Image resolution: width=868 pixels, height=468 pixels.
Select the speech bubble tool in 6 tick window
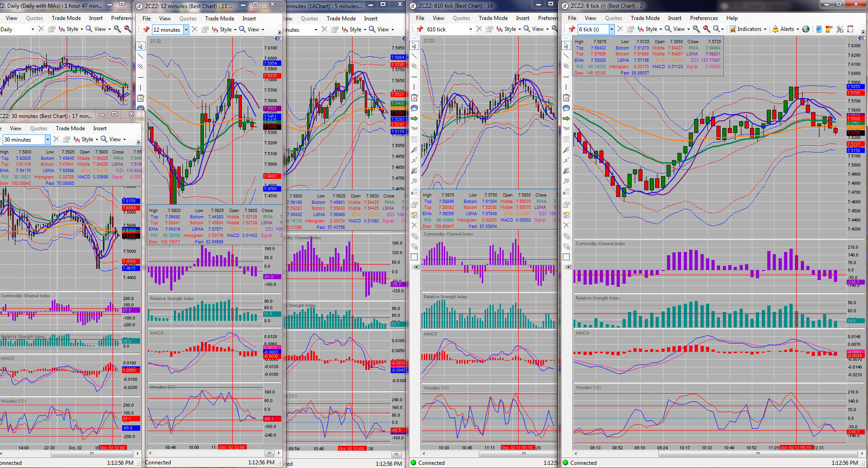566,108
